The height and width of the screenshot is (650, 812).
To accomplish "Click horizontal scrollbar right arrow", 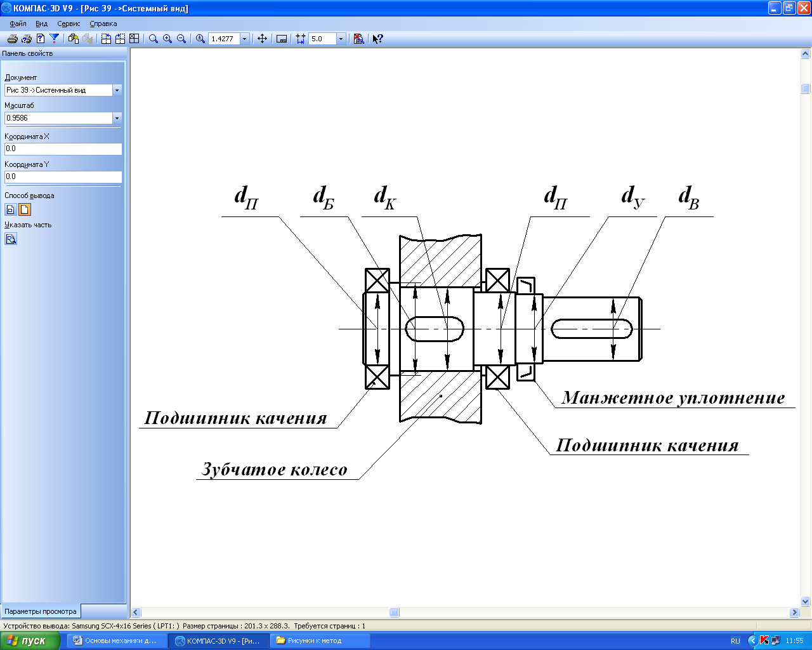I will coord(794,613).
